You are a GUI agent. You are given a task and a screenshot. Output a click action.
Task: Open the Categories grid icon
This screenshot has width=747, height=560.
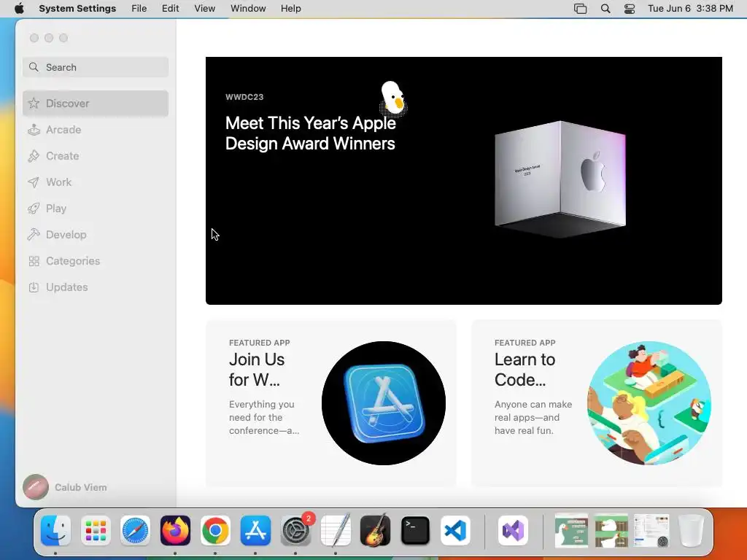tap(34, 261)
